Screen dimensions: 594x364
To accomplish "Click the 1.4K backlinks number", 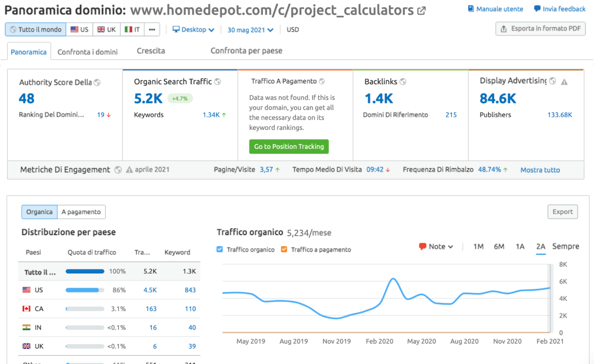I will tap(378, 98).
